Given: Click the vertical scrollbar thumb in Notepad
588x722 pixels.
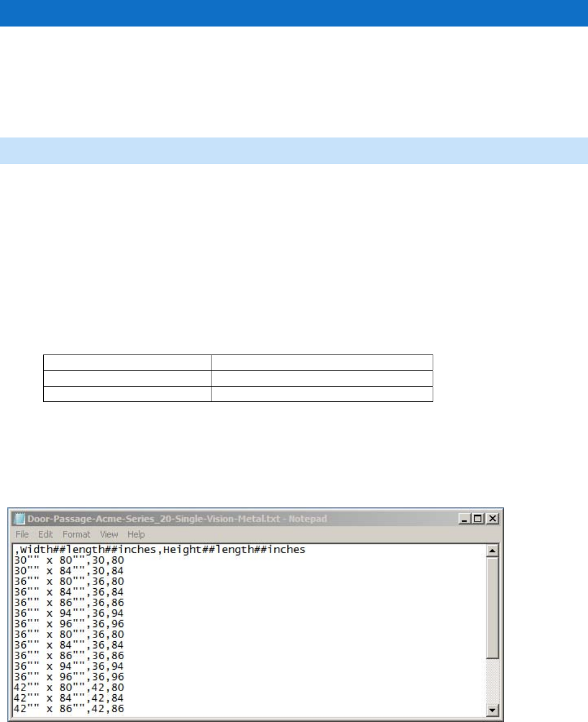Looking at the screenshot, I should [x=492, y=608].
